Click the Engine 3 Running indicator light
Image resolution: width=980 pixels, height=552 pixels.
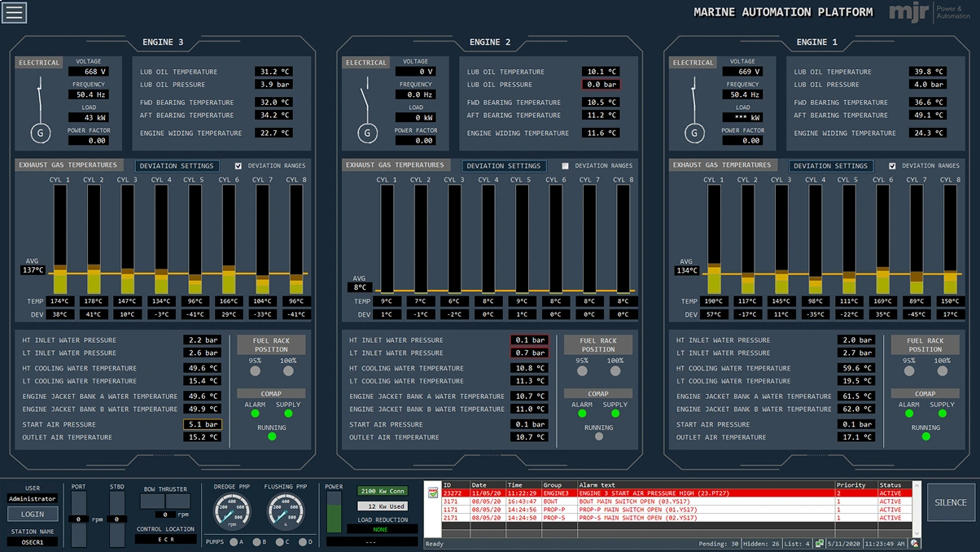click(x=272, y=436)
